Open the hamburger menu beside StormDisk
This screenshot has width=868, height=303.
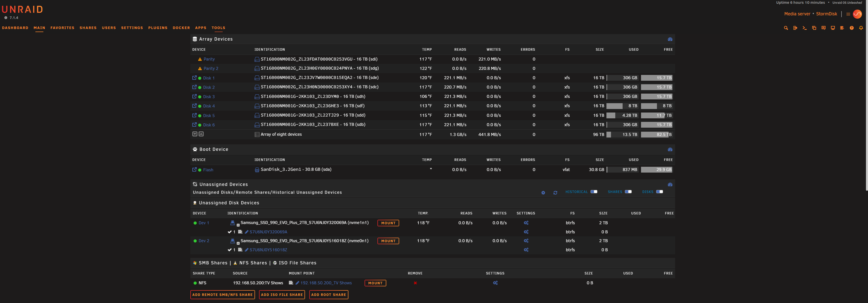click(848, 14)
